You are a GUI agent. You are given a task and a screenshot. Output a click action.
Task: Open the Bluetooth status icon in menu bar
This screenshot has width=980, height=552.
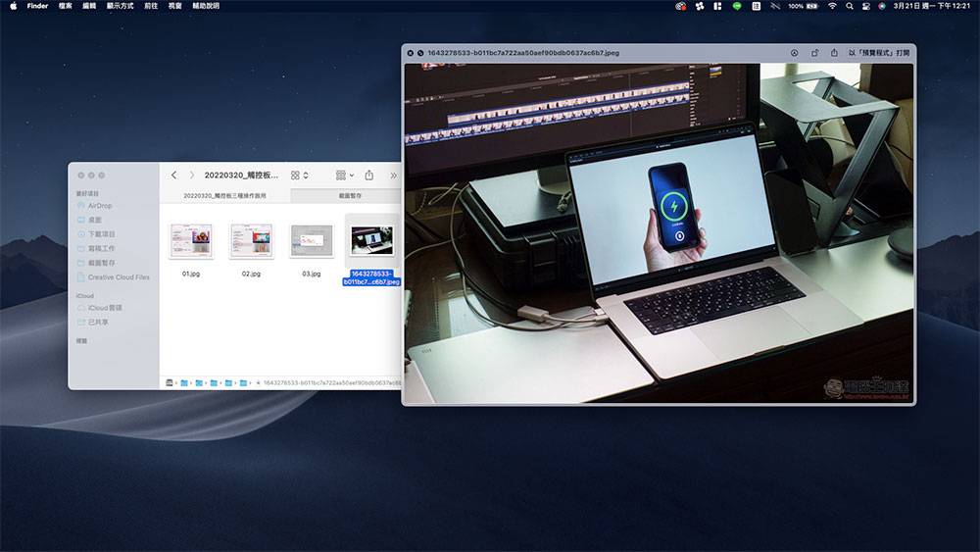click(776, 6)
